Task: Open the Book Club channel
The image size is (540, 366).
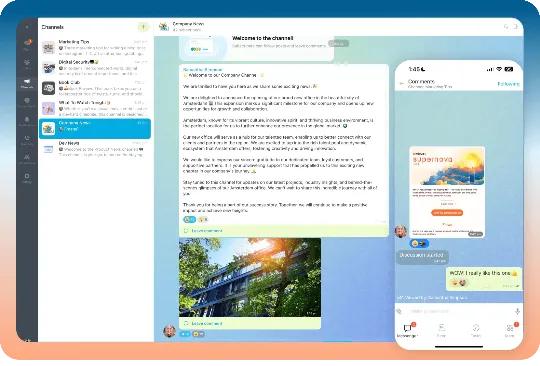Action: [x=95, y=88]
